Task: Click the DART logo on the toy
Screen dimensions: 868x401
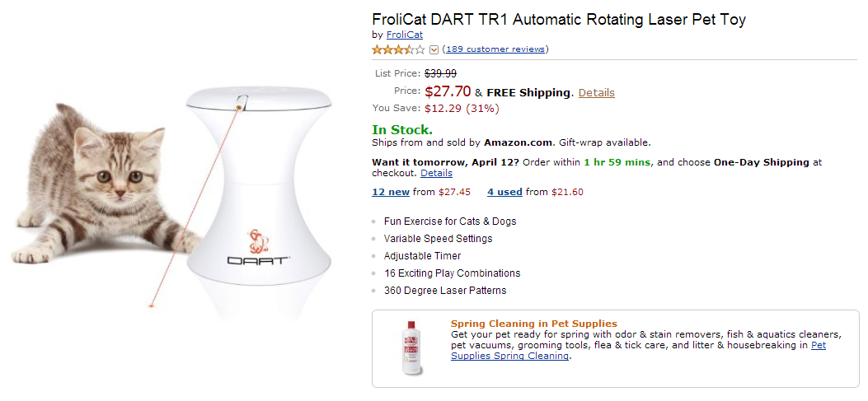Action: pos(258,260)
